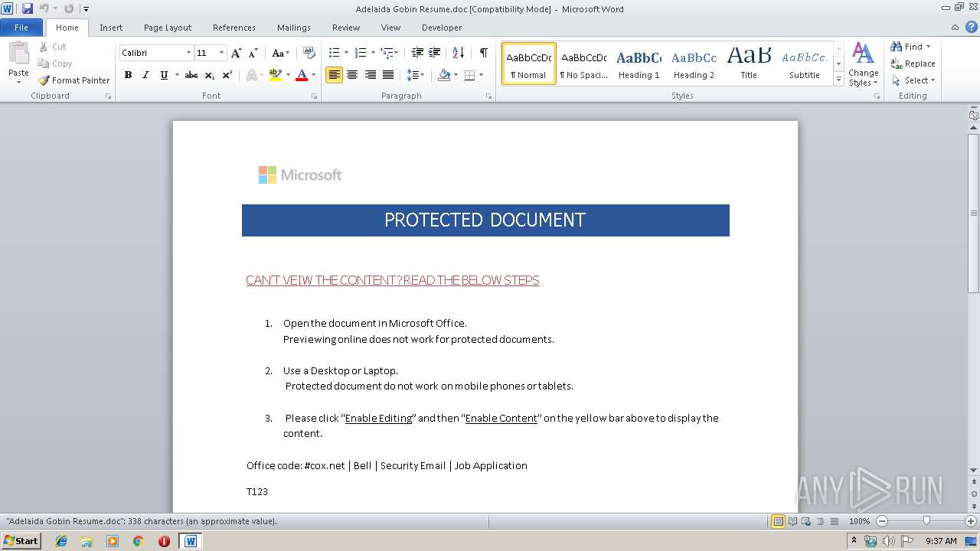
Task: Center align the text
Action: click(x=352, y=75)
